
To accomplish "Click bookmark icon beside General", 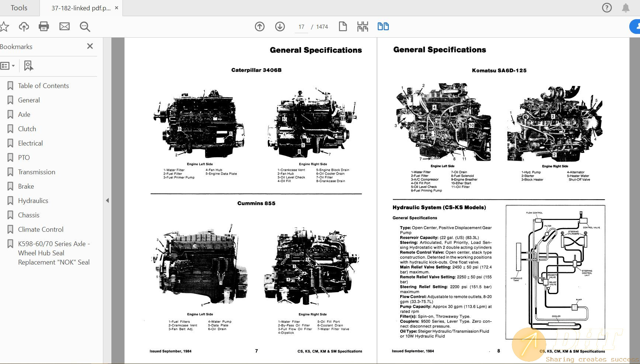I will pos(10,100).
